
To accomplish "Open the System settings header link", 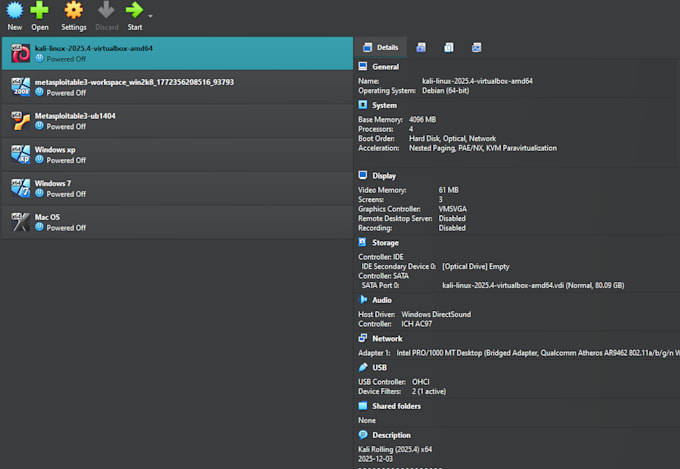I will point(384,105).
